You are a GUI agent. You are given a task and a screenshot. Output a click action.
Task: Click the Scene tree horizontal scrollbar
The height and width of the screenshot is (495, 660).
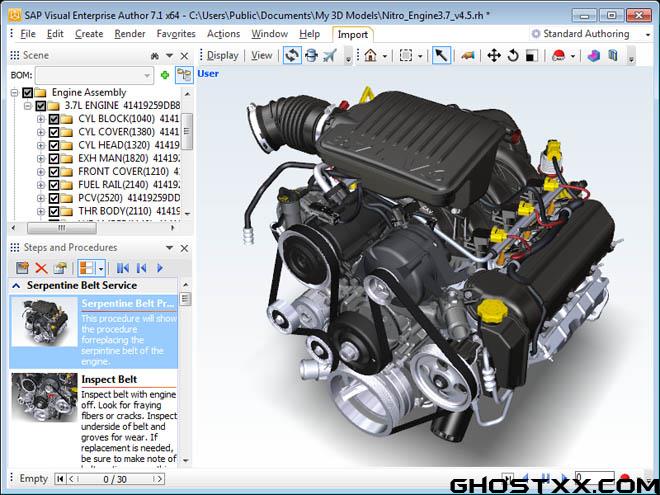[62, 228]
